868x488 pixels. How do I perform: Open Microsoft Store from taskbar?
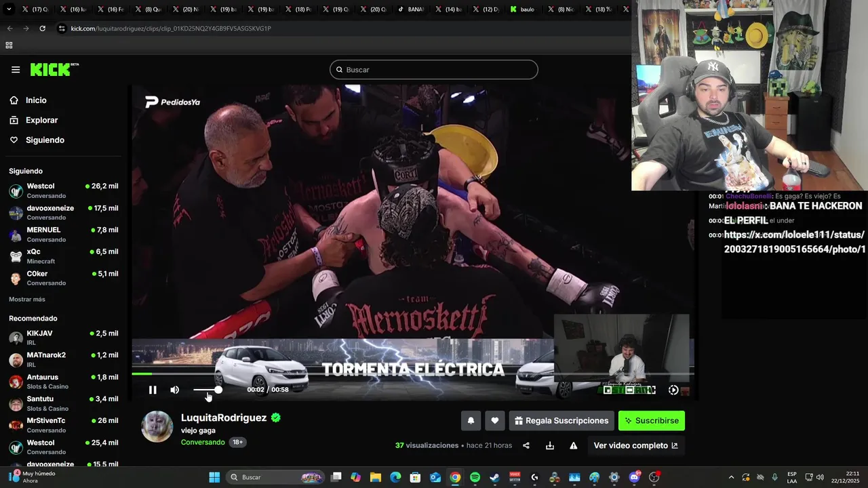point(416,477)
